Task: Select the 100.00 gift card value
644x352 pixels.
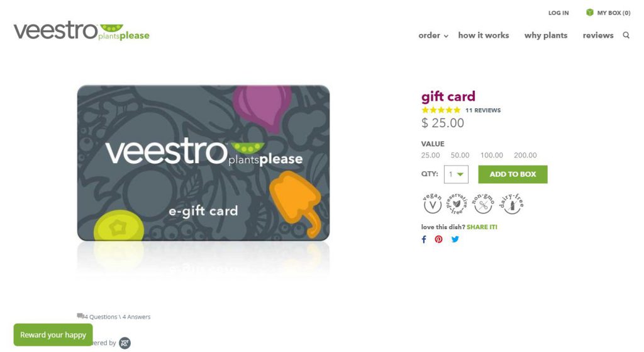Action: click(x=492, y=155)
